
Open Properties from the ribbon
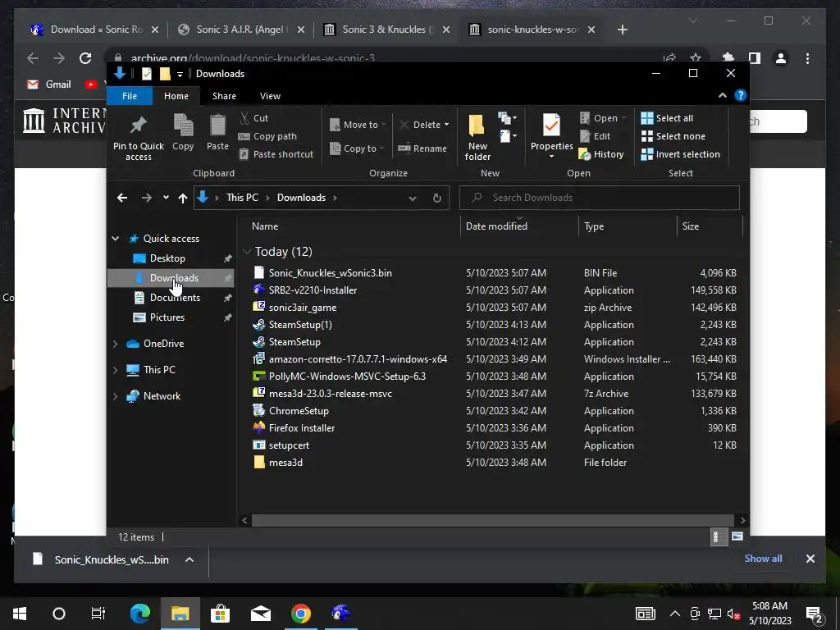tap(551, 136)
